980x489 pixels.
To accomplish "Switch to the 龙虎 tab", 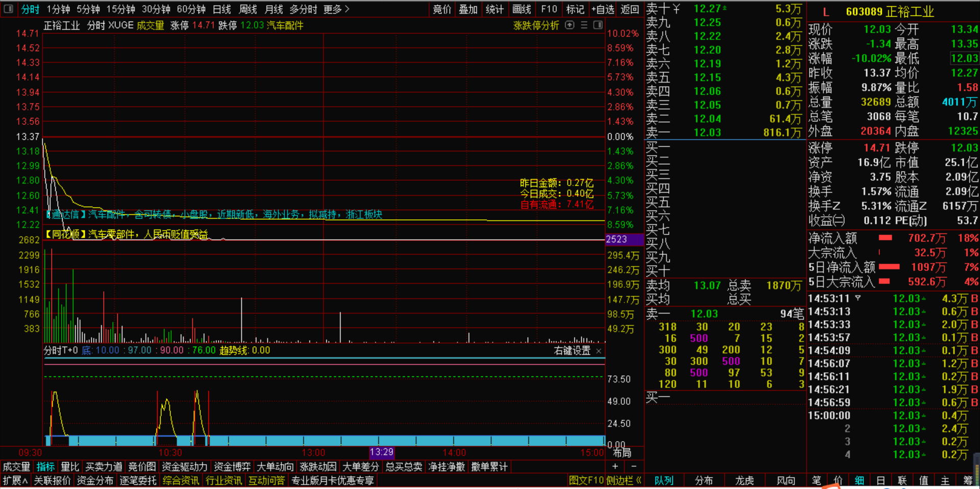I will point(745,480).
